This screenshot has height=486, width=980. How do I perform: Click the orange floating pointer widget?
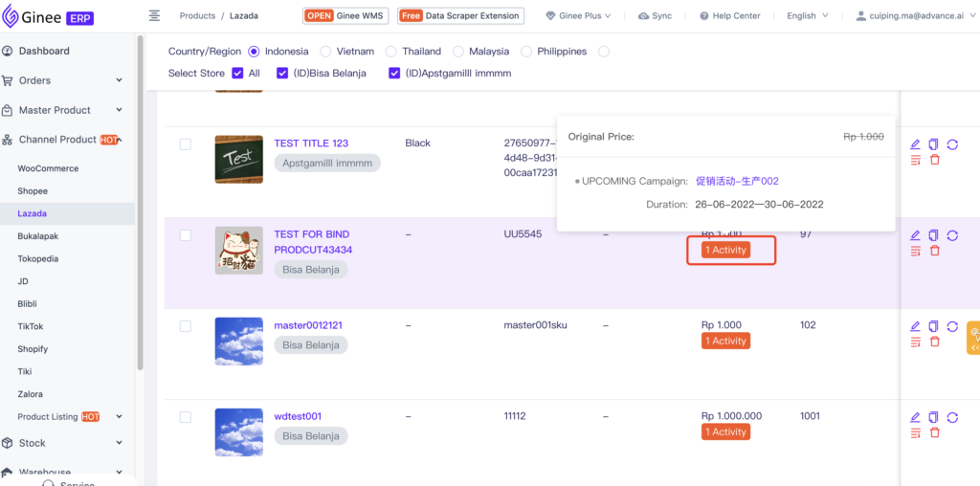(x=973, y=338)
